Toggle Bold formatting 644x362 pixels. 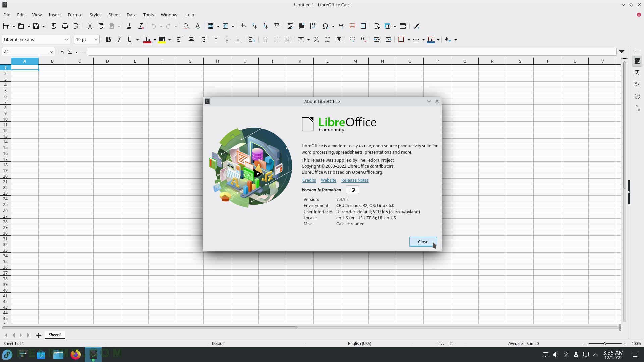click(x=108, y=39)
